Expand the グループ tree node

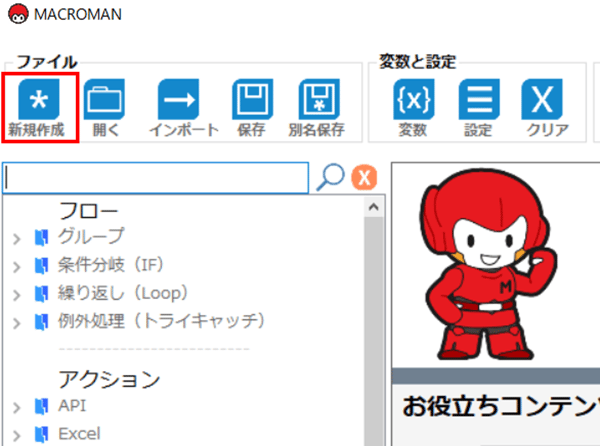(16, 239)
